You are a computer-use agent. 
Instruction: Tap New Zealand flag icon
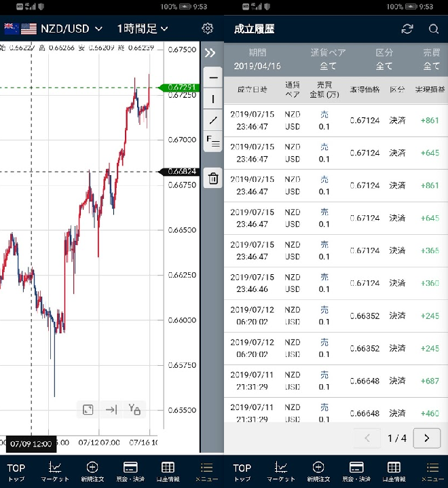click(12, 29)
